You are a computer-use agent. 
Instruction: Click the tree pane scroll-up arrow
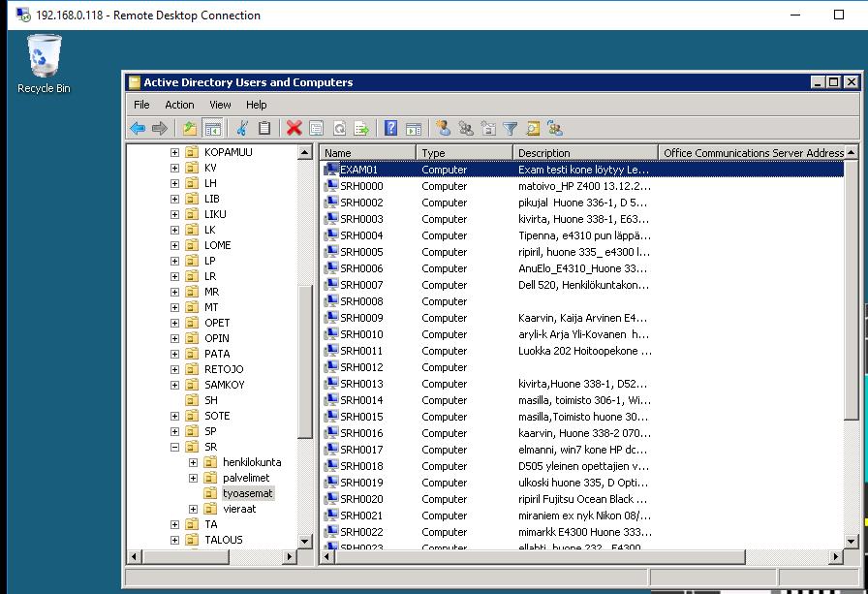click(x=305, y=152)
